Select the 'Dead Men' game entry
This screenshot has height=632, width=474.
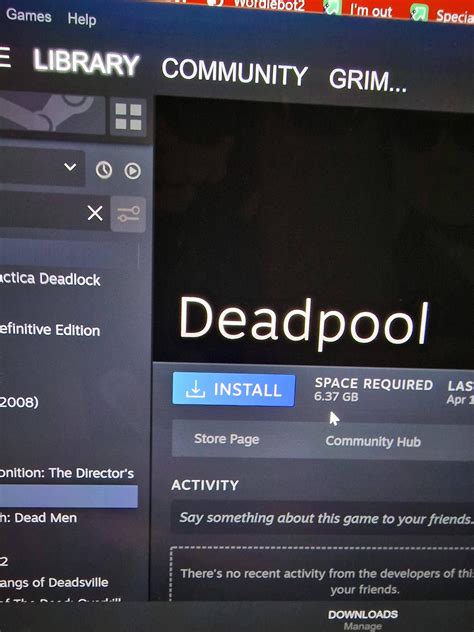click(38, 518)
